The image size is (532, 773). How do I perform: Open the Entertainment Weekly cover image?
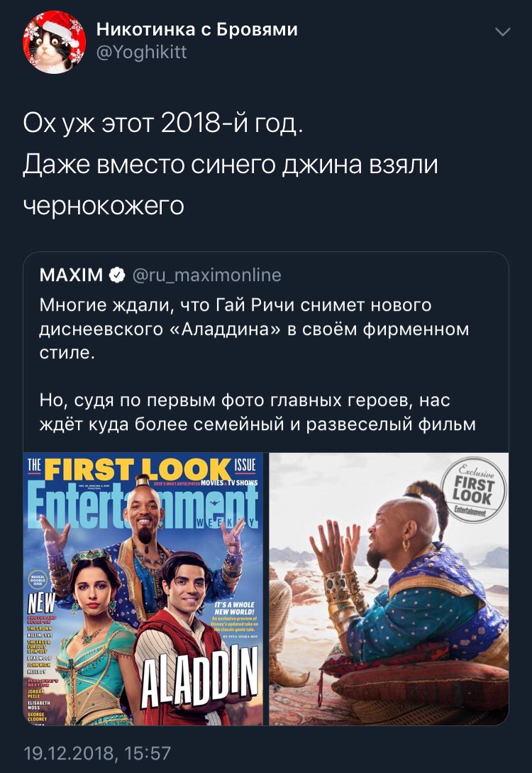click(143, 589)
